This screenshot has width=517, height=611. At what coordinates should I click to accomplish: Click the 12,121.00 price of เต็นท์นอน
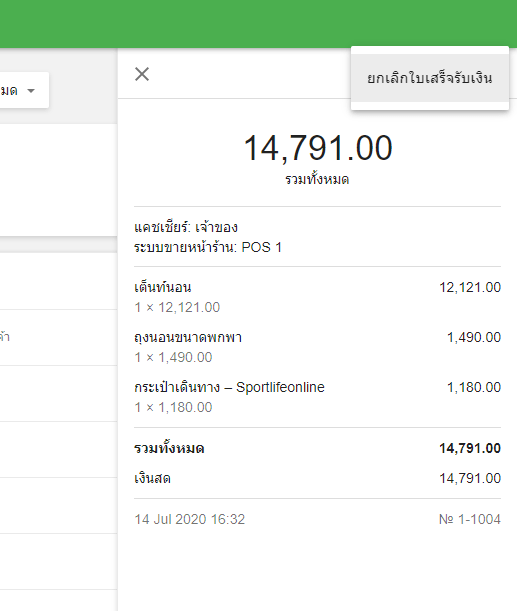(x=470, y=288)
